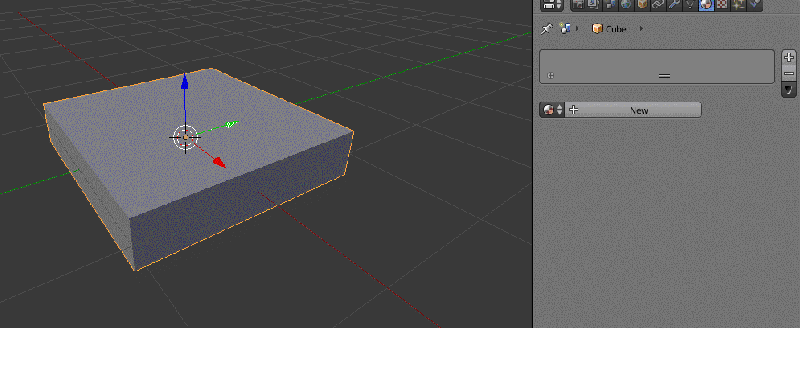Screen dimensions: 800x386
Task: Switch to the World properties tab
Action: pos(627,5)
